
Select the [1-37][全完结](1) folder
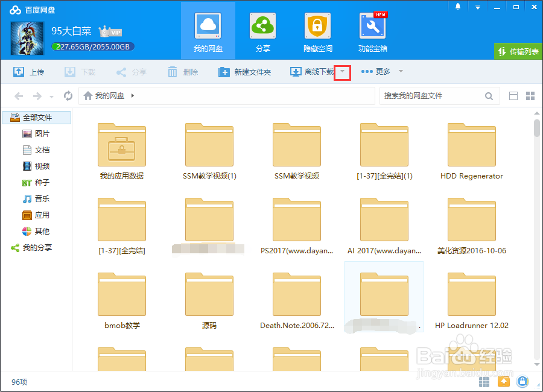(x=384, y=151)
